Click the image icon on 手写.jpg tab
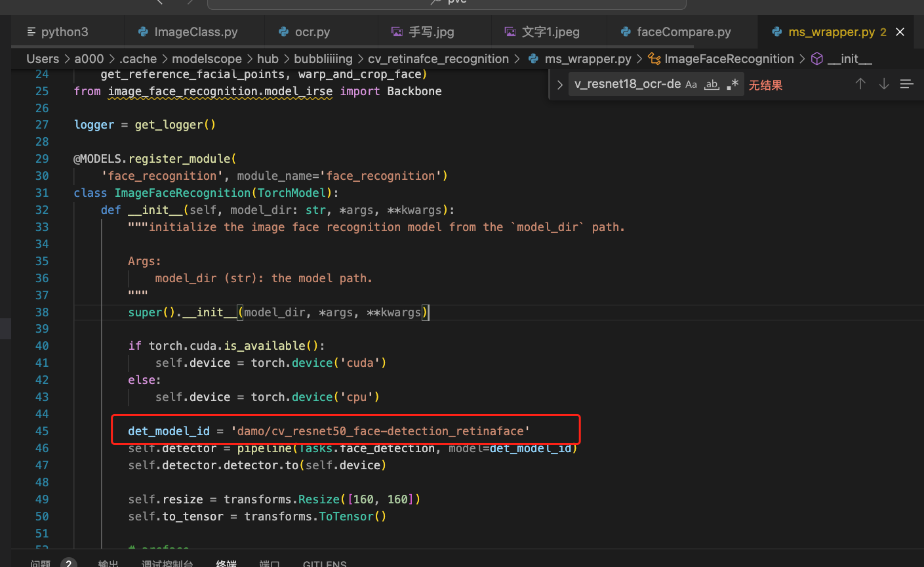924x567 pixels. [x=397, y=31]
